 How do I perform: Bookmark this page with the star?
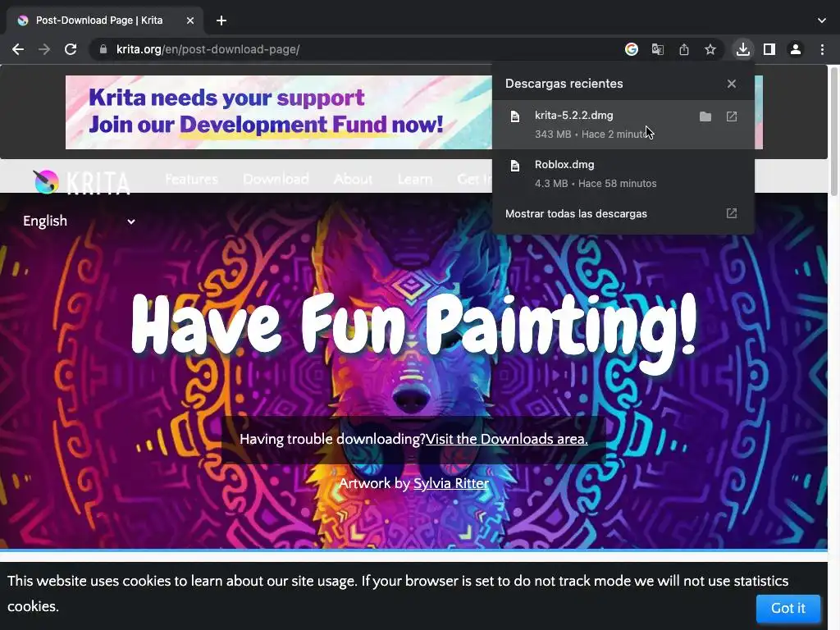710,49
